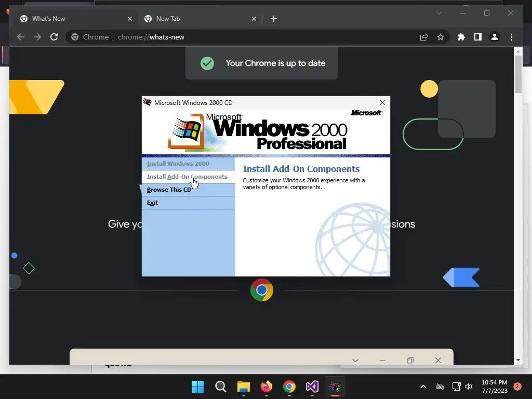Open Chrome's tab search chevron in title bar
The width and height of the screenshot is (532, 399).
438,13
